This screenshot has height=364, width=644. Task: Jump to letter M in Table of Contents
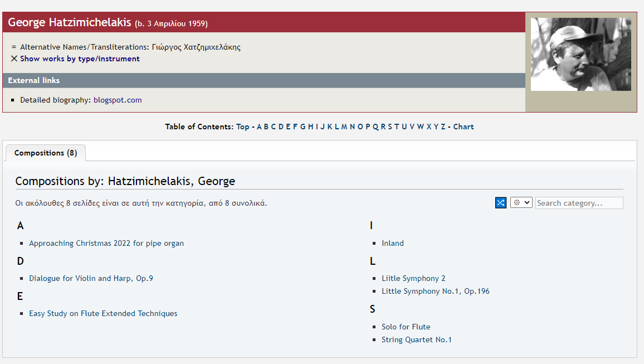344,127
